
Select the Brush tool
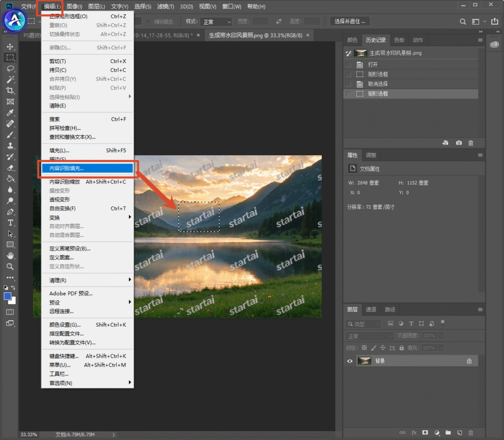(10, 135)
